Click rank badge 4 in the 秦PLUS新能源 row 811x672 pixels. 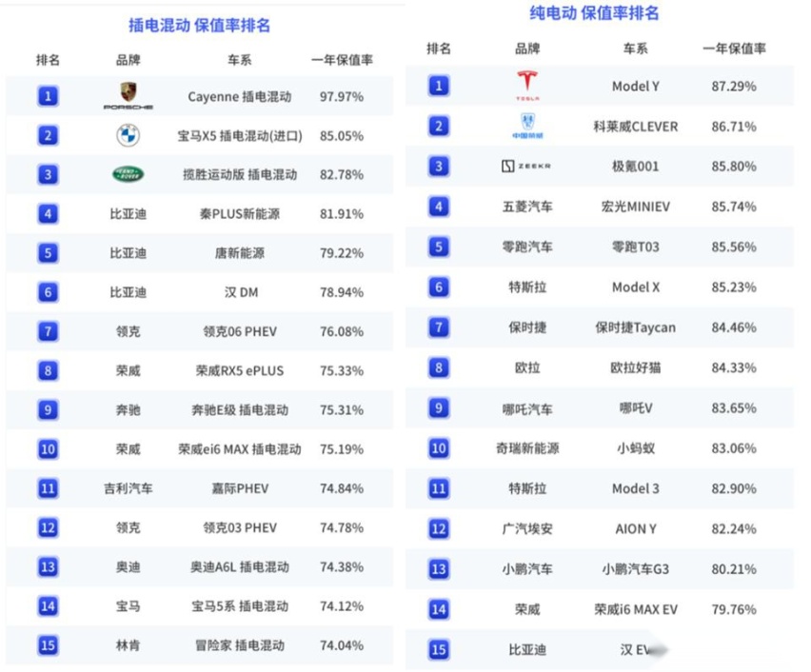point(49,213)
